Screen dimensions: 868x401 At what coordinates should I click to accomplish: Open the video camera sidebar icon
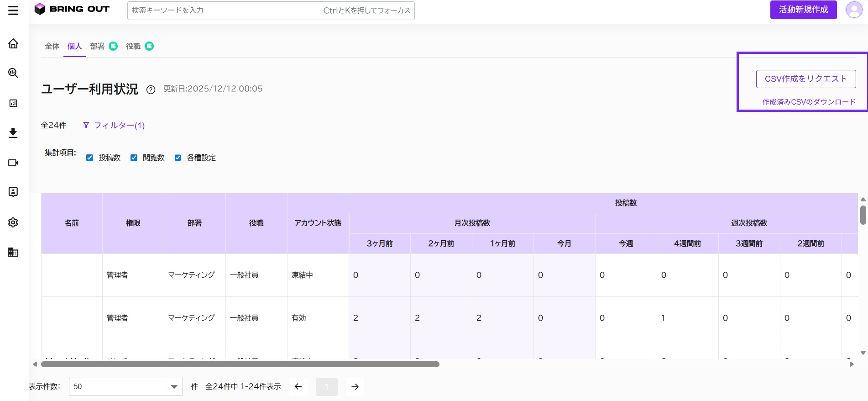point(13,163)
